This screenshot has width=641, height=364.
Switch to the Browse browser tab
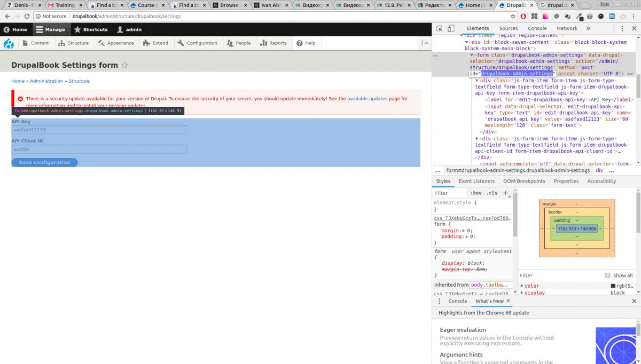click(x=229, y=5)
